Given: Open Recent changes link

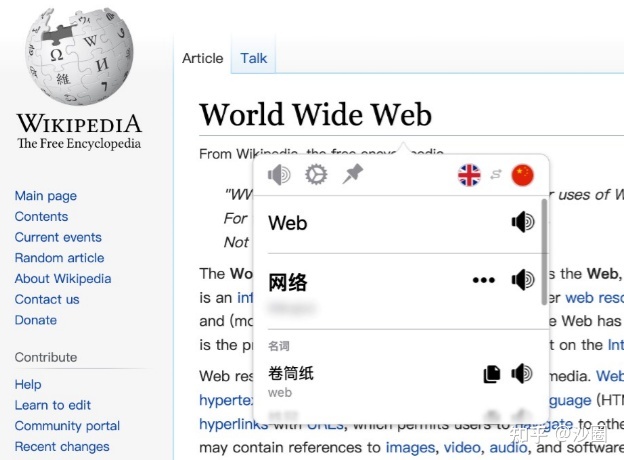Looking at the screenshot, I should (x=62, y=446).
